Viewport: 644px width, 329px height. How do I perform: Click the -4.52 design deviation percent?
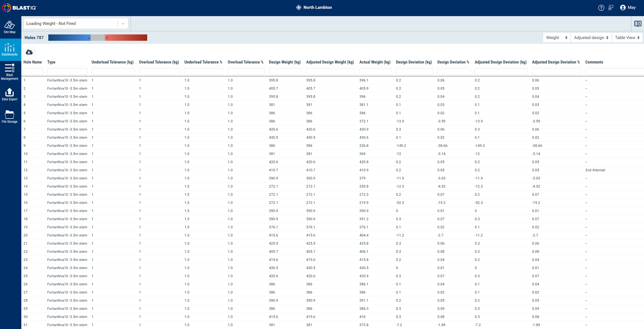point(441,186)
